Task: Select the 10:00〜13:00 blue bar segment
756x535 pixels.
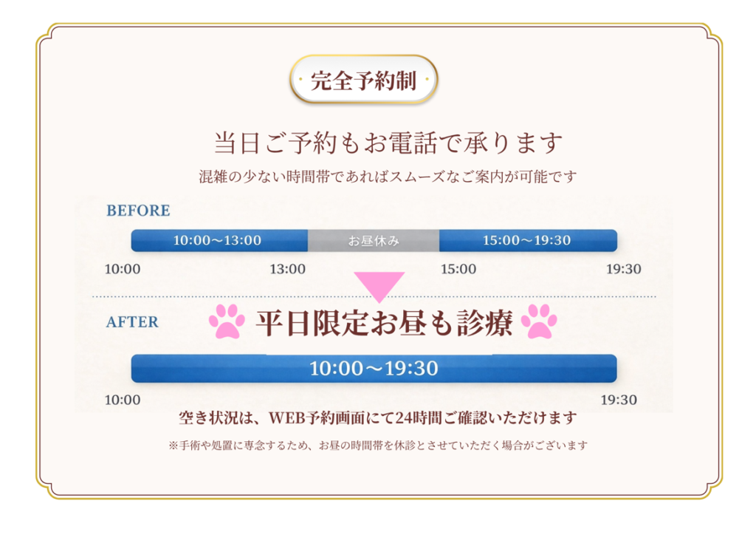Action: coord(219,241)
